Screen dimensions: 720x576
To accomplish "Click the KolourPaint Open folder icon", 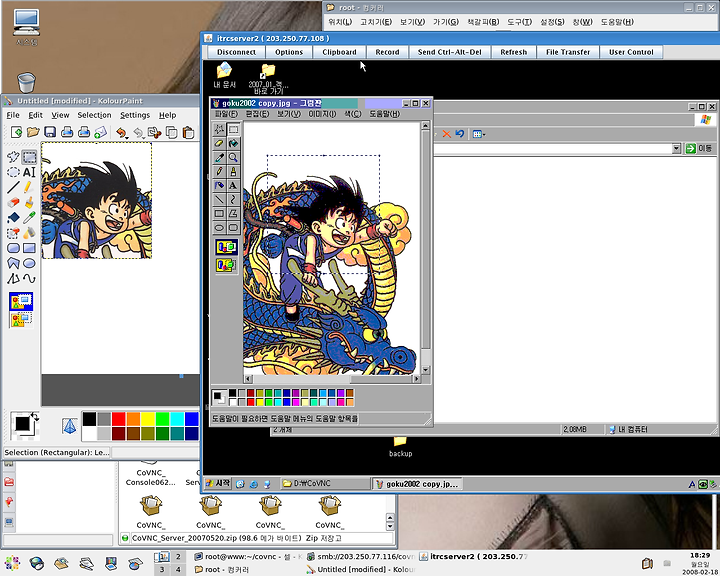I will click(x=33, y=133).
